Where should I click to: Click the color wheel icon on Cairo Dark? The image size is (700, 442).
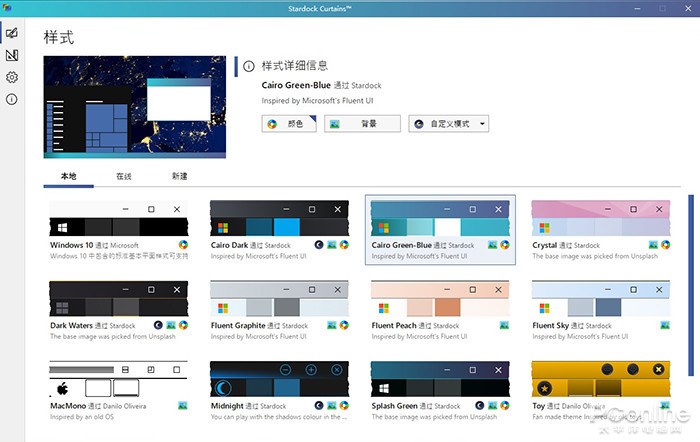coord(344,245)
